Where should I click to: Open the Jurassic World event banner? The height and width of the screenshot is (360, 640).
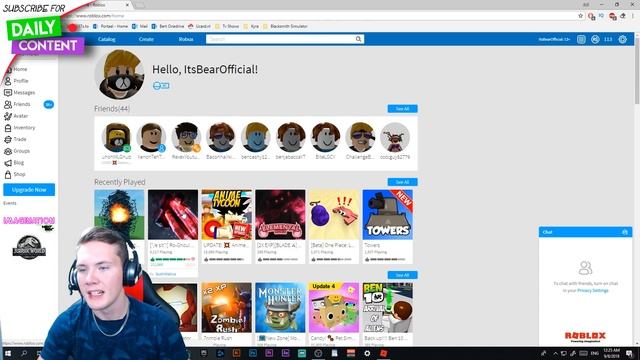click(x=29, y=247)
